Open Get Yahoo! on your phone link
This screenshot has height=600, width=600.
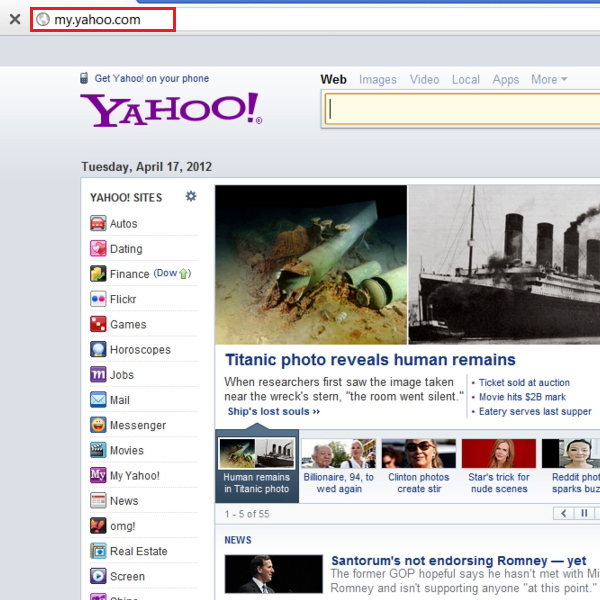pos(152,78)
